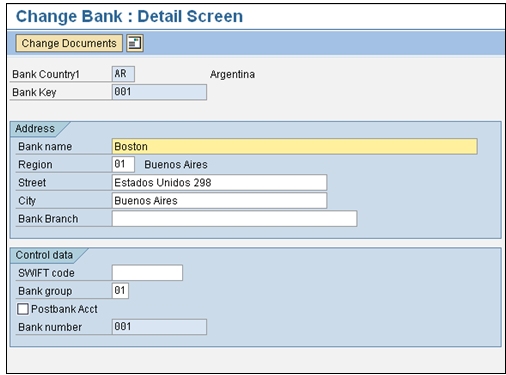
Task: Click the address details icon beside Change Documents
Action: point(135,43)
